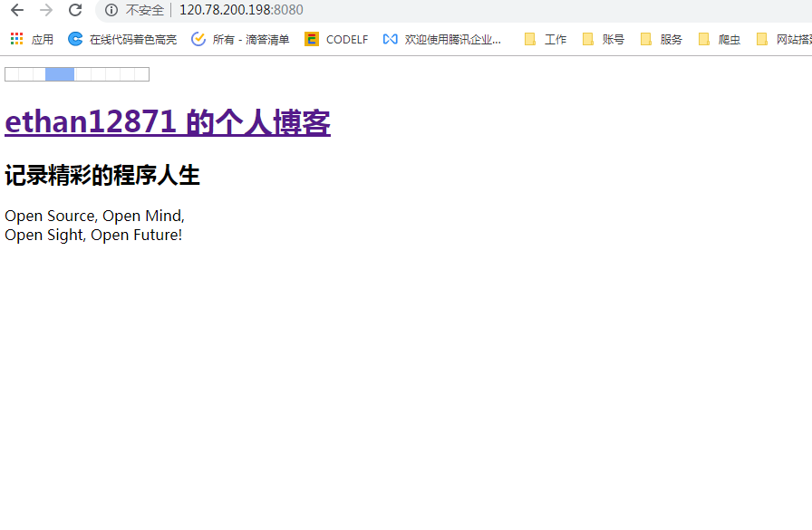Expand the 账号 bookmark folder

(x=604, y=39)
